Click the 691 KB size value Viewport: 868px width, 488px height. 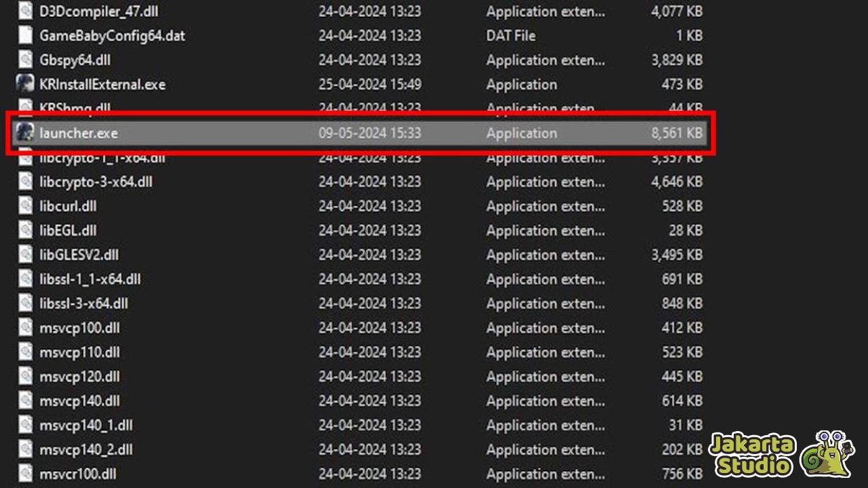pos(682,280)
